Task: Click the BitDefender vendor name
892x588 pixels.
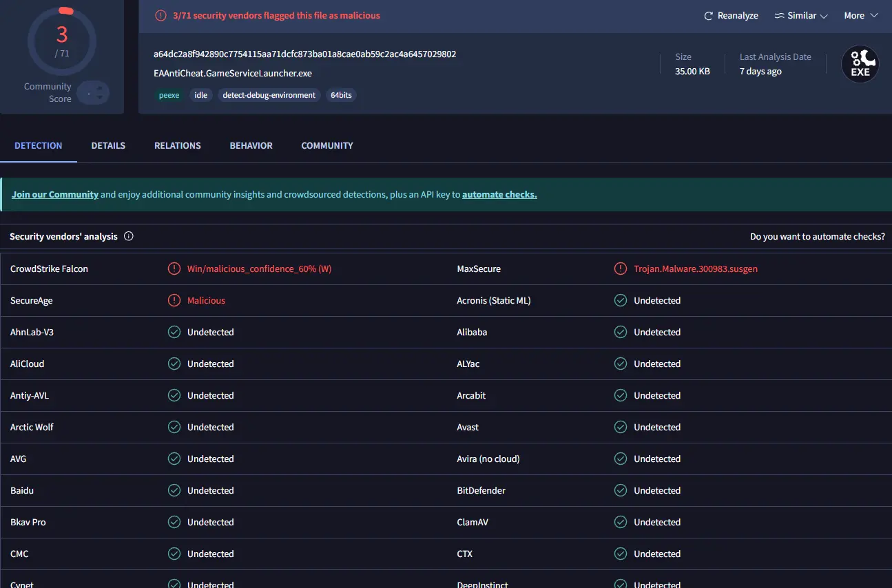Action: pyautogui.click(x=481, y=490)
